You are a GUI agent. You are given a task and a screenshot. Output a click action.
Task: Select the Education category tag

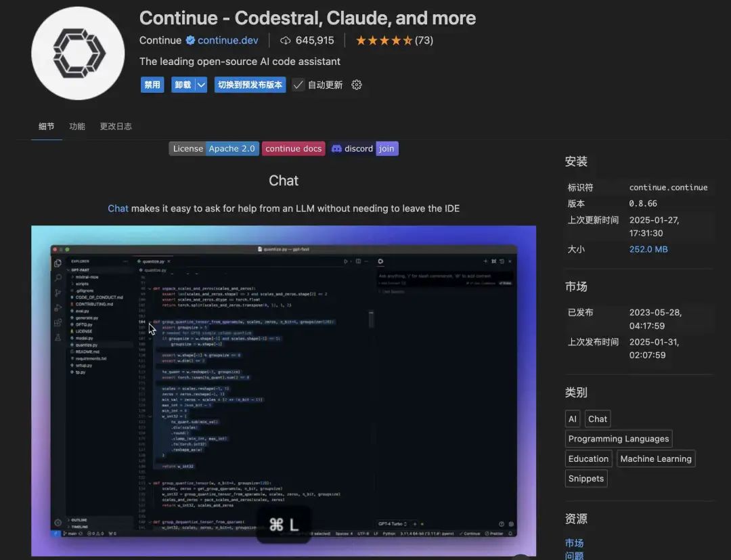tap(588, 459)
